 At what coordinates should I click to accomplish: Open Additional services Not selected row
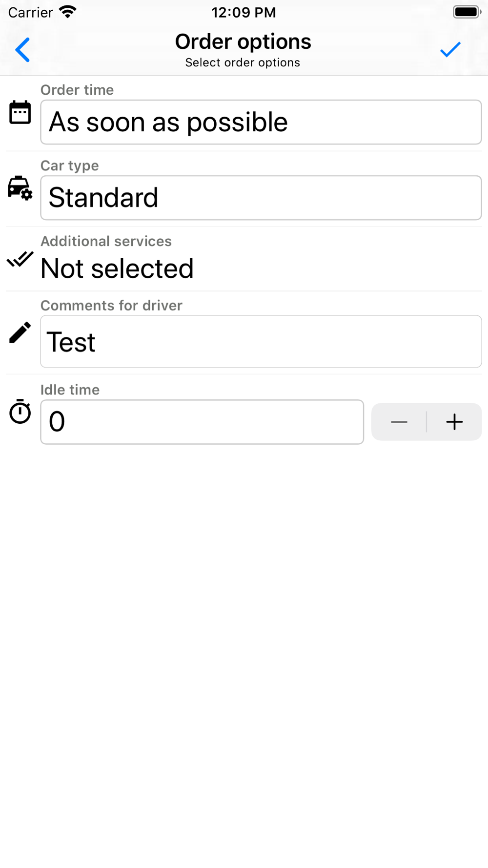click(x=244, y=259)
